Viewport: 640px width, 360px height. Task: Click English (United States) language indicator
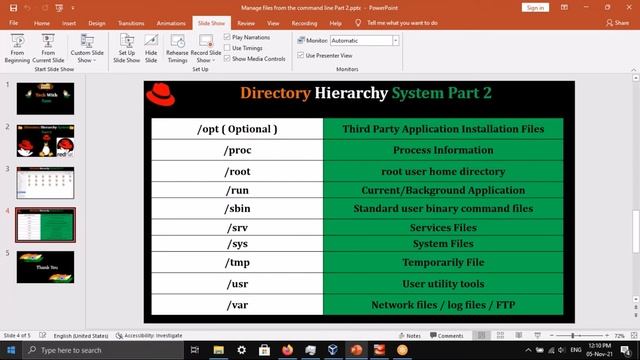click(x=81, y=336)
